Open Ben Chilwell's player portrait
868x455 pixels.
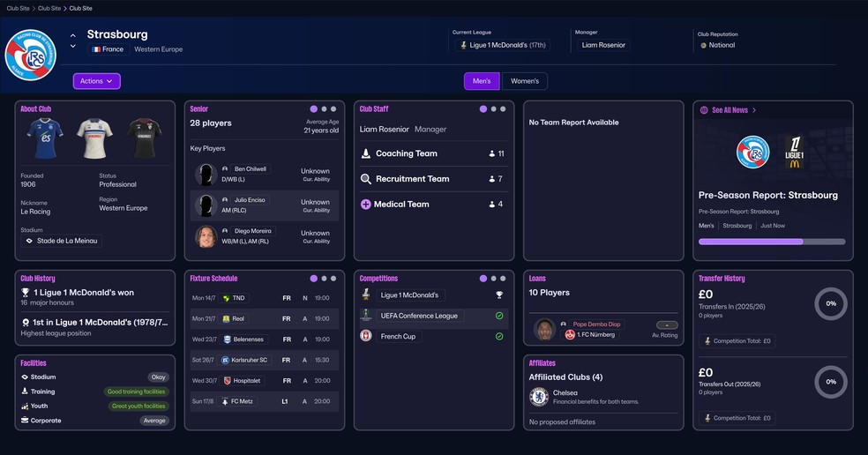(x=206, y=175)
